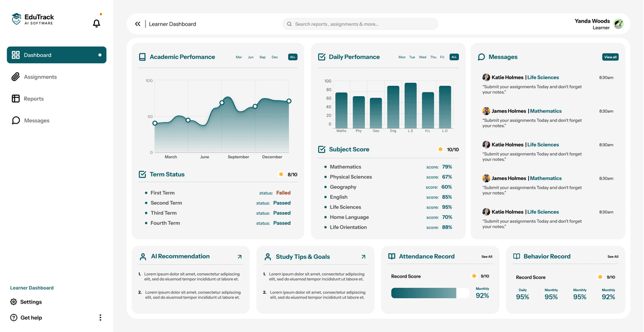Collapse the sidebar with the double chevron
644x332 pixels.
click(x=137, y=24)
